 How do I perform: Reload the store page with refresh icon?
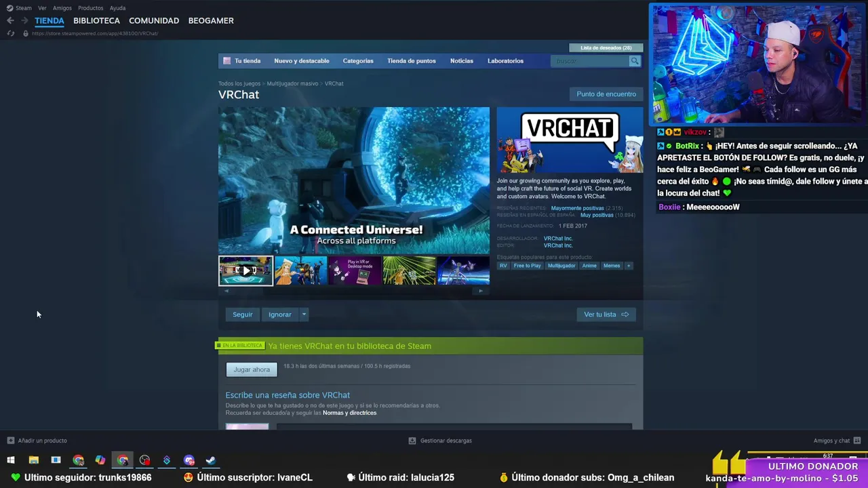(x=10, y=33)
